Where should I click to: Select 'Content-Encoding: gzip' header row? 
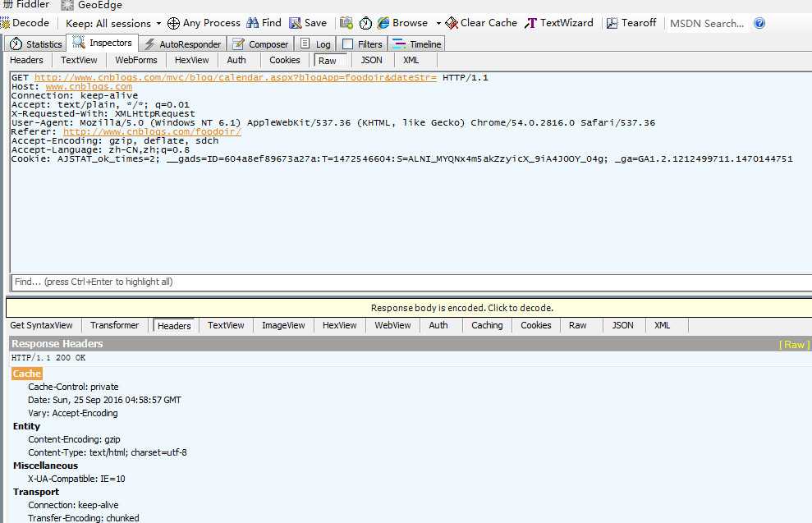74,439
